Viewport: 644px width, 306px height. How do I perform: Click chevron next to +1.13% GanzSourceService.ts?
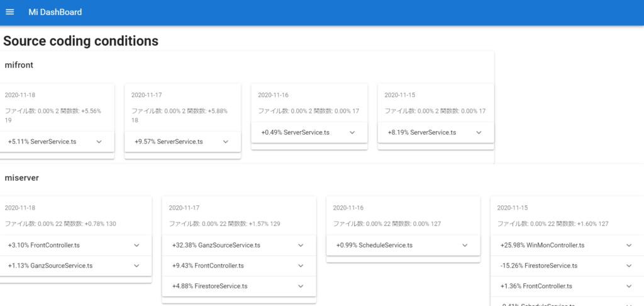[136, 266]
